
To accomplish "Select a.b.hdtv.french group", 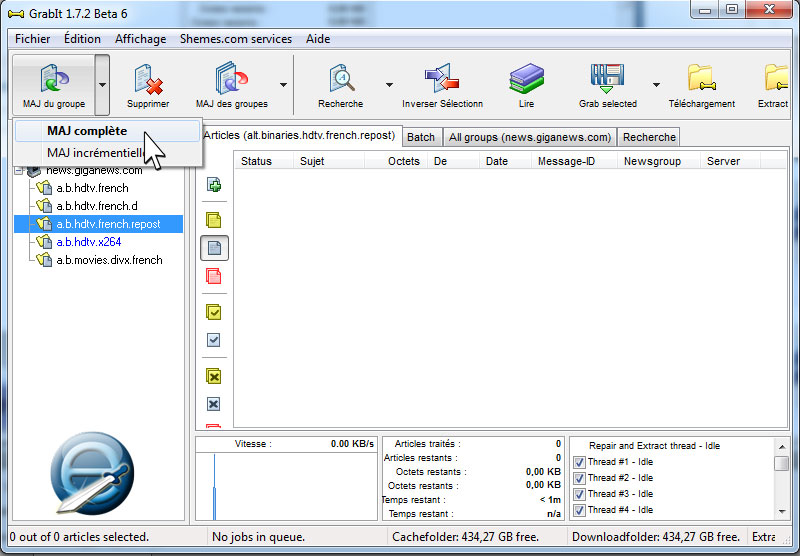I will tap(92, 188).
